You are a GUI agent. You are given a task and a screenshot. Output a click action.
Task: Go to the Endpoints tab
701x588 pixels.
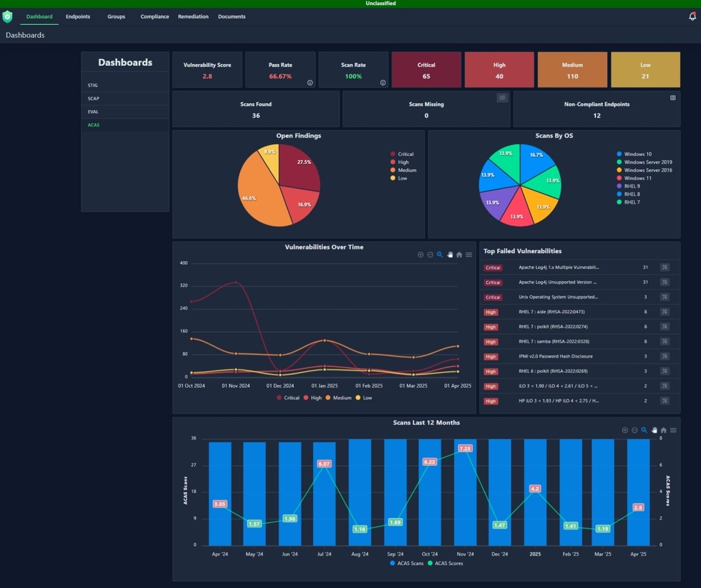pyautogui.click(x=78, y=17)
